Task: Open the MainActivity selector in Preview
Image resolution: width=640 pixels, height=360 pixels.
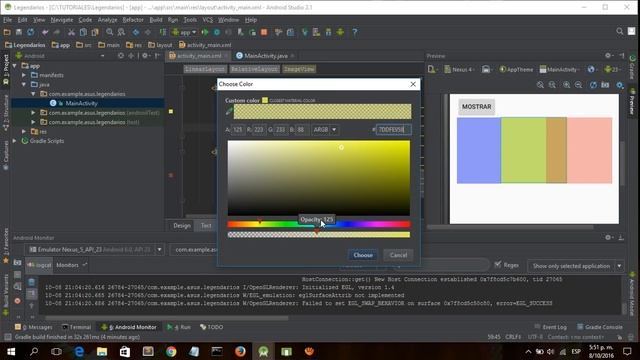Action: click(559, 70)
